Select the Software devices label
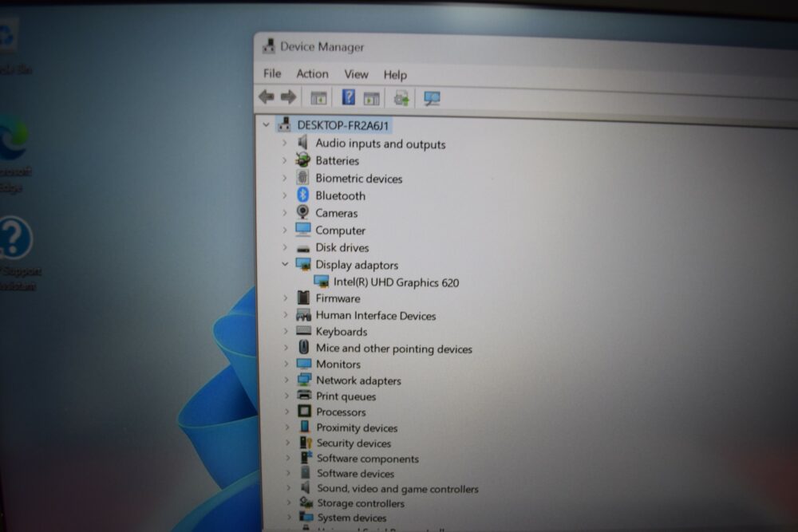The height and width of the screenshot is (532, 798). (x=356, y=474)
